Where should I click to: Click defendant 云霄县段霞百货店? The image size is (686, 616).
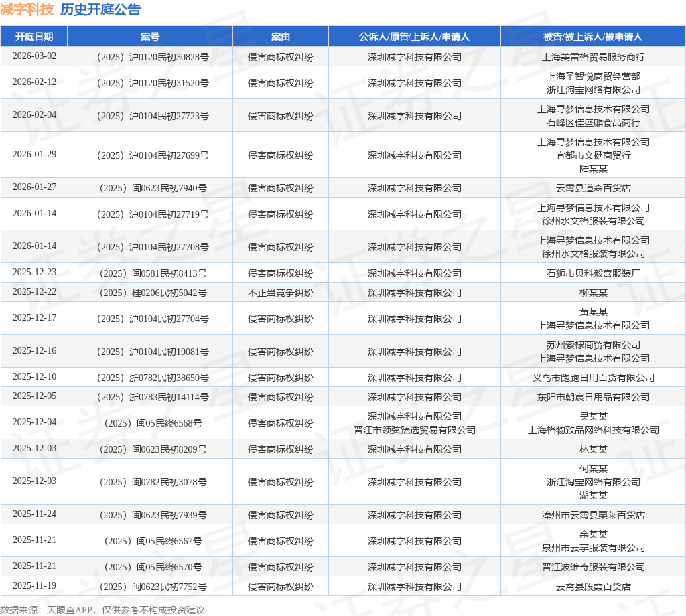[x=594, y=587]
